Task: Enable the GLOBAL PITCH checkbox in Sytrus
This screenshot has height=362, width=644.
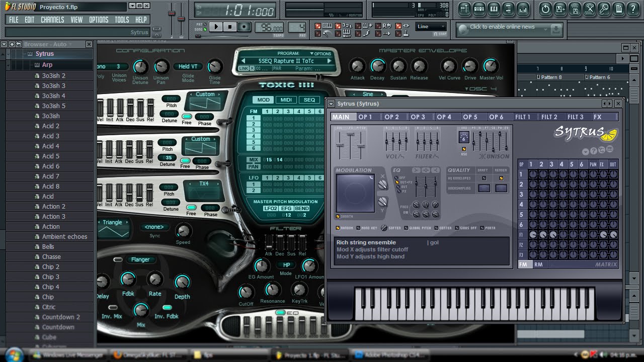Action: pyautogui.click(x=406, y=228)
